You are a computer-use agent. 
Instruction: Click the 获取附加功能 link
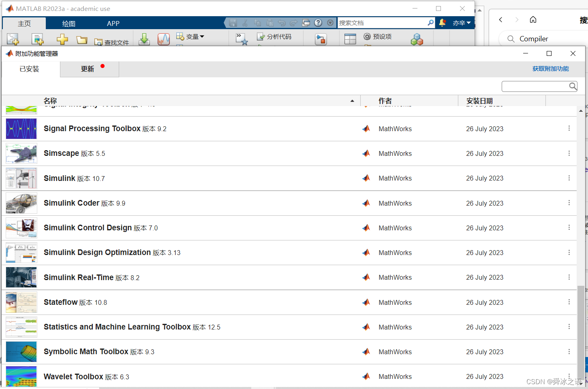click(x=550, y=69)
